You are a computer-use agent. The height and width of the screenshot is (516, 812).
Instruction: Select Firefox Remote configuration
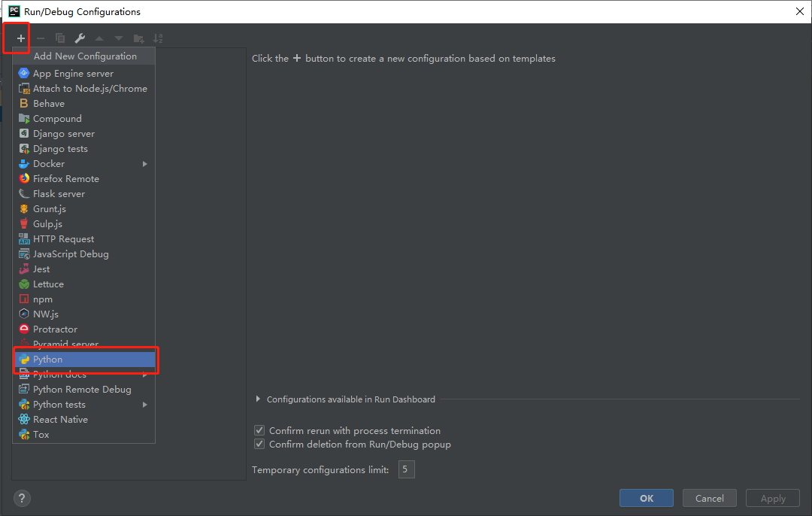(x=84, y=179)
